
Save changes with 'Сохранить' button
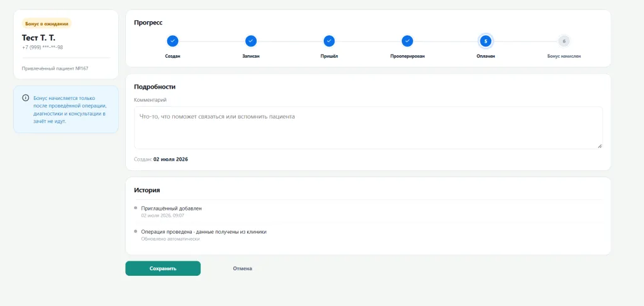[163, 269]
